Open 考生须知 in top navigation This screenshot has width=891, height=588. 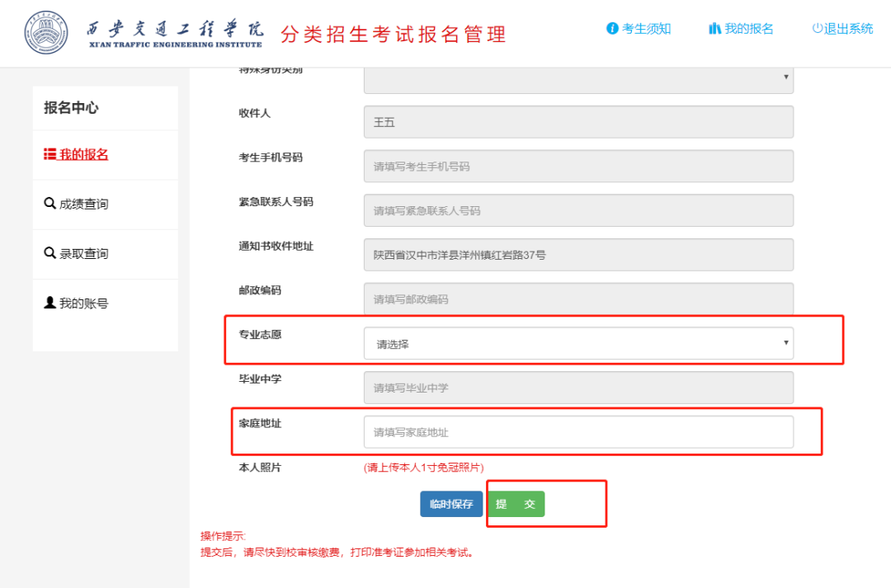[646, 29]
